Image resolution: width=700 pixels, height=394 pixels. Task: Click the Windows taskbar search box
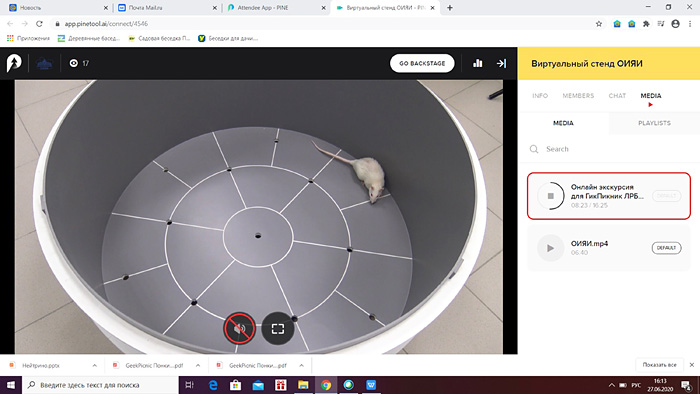(x=100, y=385)
